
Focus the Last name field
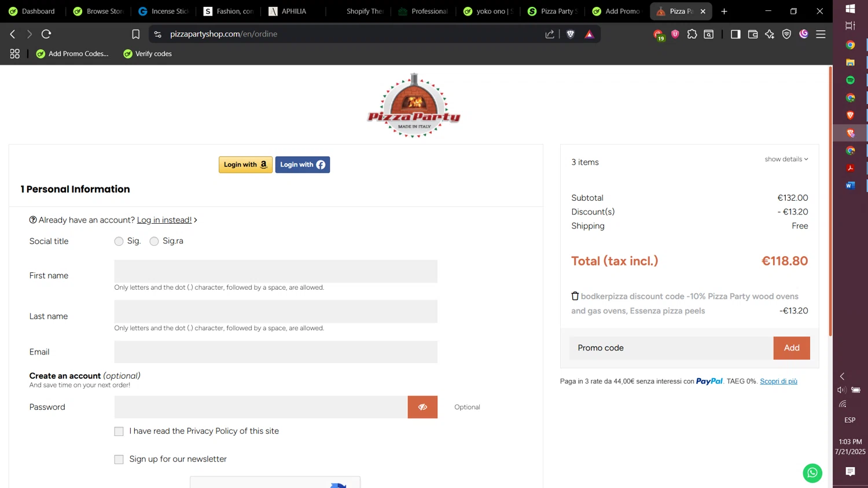pyautogui.click(x=276, y=312)
